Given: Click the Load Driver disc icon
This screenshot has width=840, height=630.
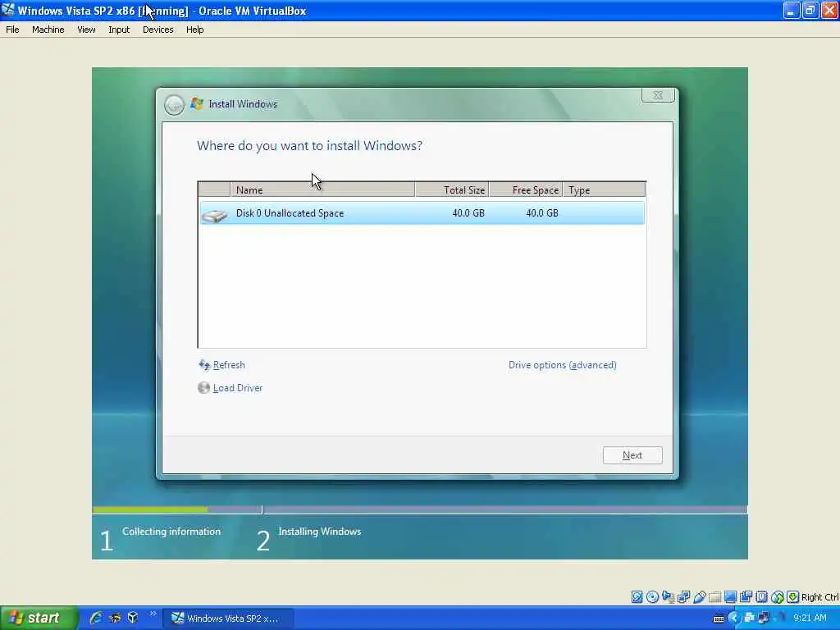Looking at the screenshot, I should pos(203,388).
